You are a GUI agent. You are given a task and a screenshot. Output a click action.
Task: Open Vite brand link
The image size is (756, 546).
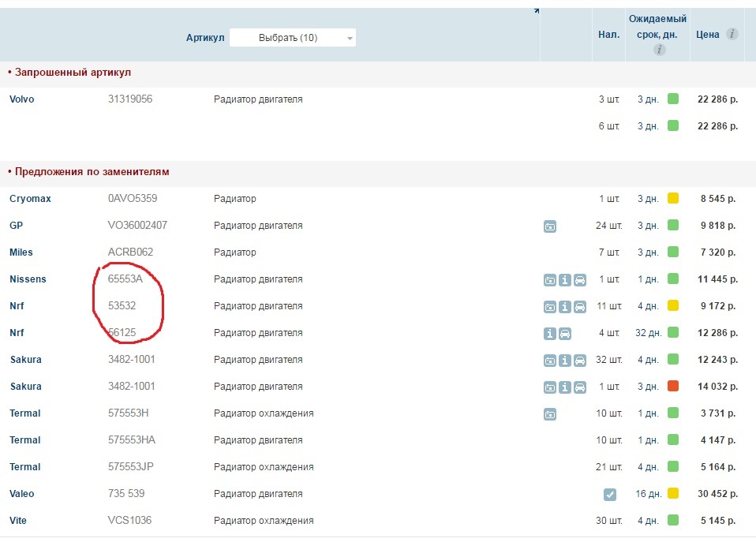point(18,521)
